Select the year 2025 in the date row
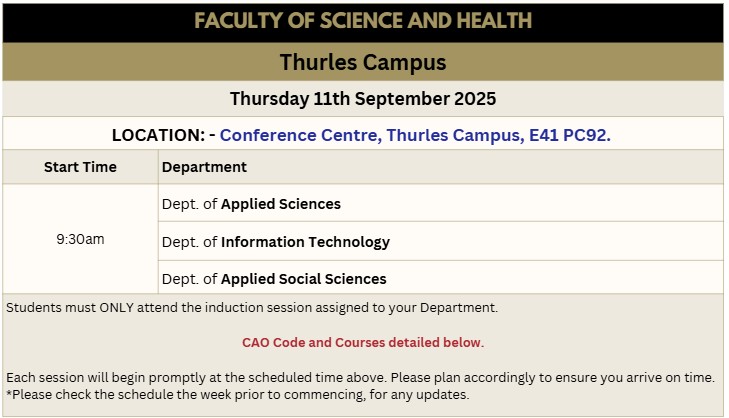Screen dimensions: 729x418 (475, 99)
